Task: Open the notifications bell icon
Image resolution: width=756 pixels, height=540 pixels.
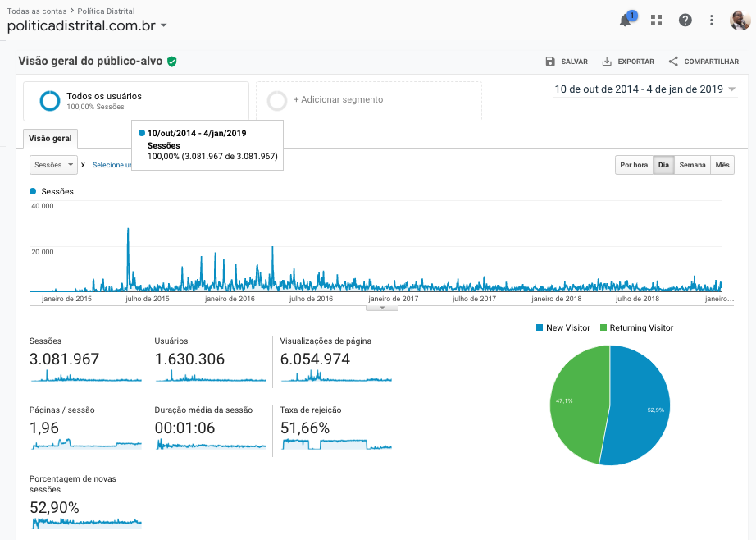Action: click(626, 21)
